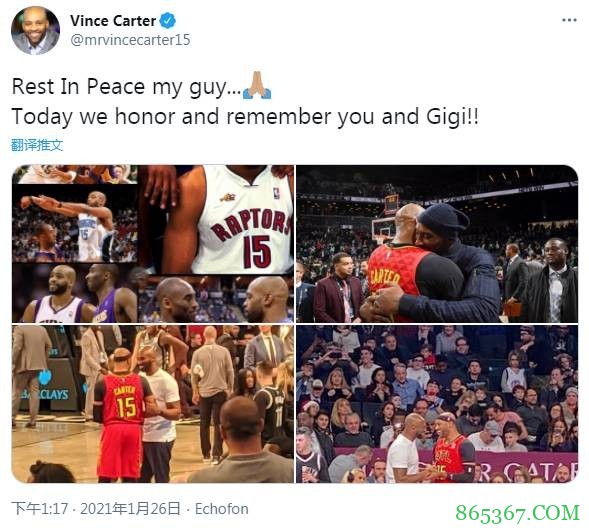
Task: Translate the tweet via 翻译推文 link
Action: (x=37, y=145)
